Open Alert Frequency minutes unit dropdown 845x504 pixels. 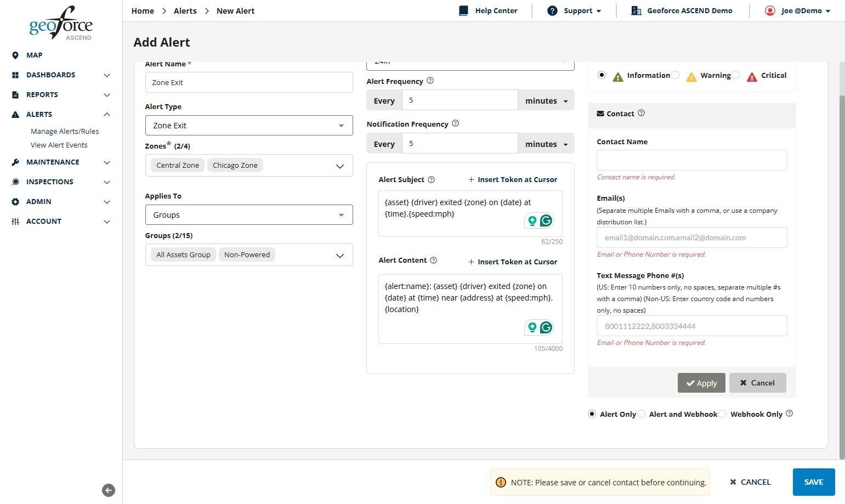point(546,100)
